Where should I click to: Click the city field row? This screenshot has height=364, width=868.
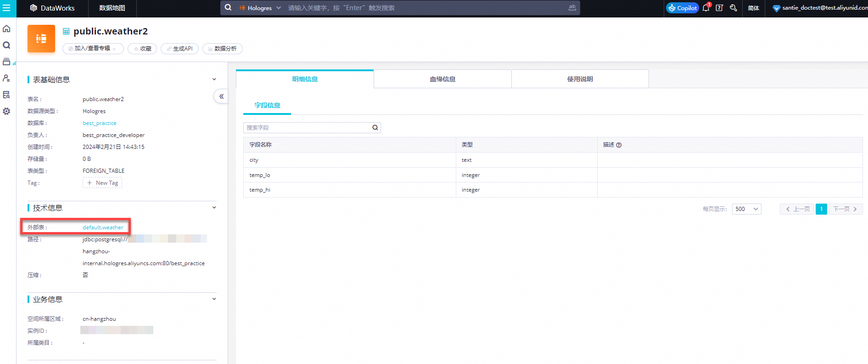[553, 160]
